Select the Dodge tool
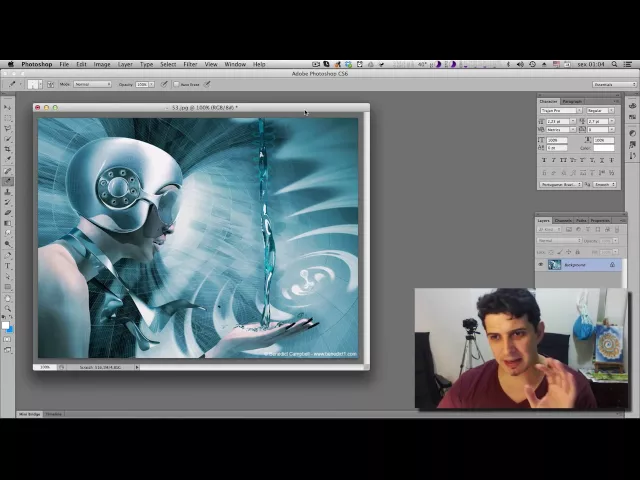640x480 pixels. pyautogui.click(x=7, y=244)
